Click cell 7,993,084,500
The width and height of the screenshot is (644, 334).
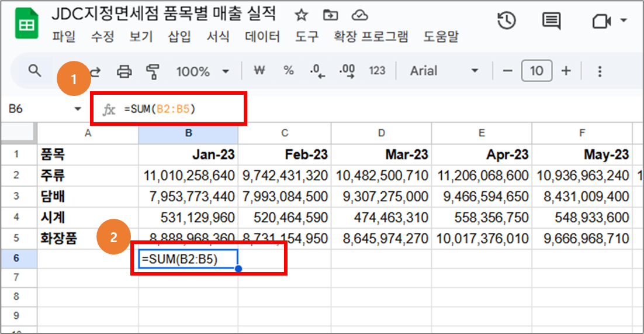coord(285,197)
